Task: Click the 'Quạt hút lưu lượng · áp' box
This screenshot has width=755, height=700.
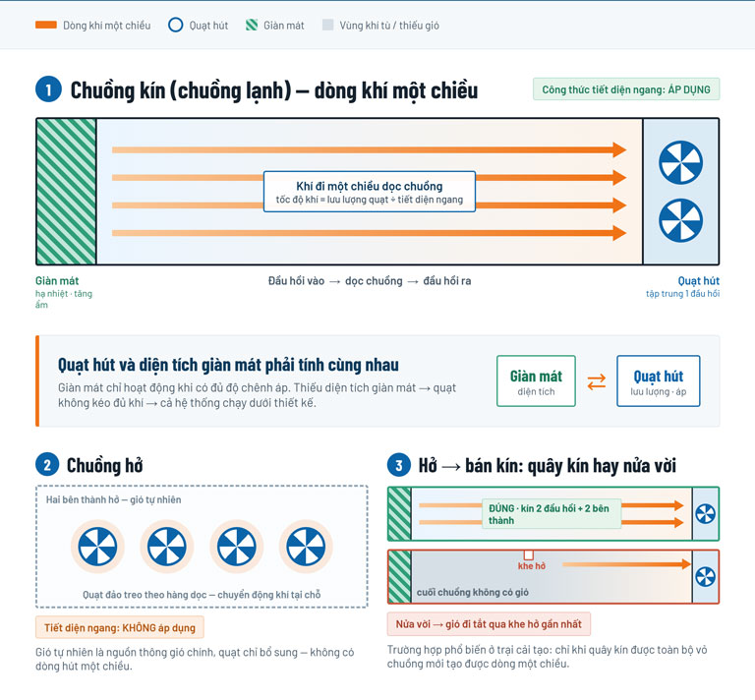Action: [659, 381]
